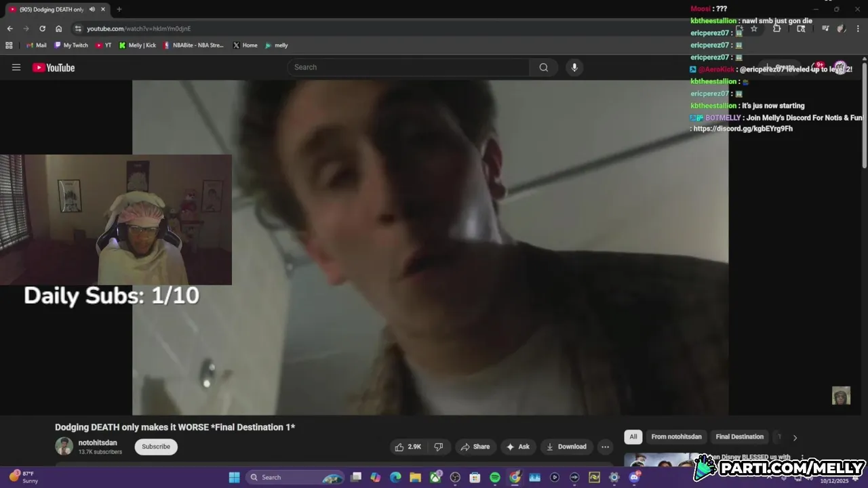This screenshot has height=488, width=868.
Task: Click the Ask button
Action: point(518,447)
